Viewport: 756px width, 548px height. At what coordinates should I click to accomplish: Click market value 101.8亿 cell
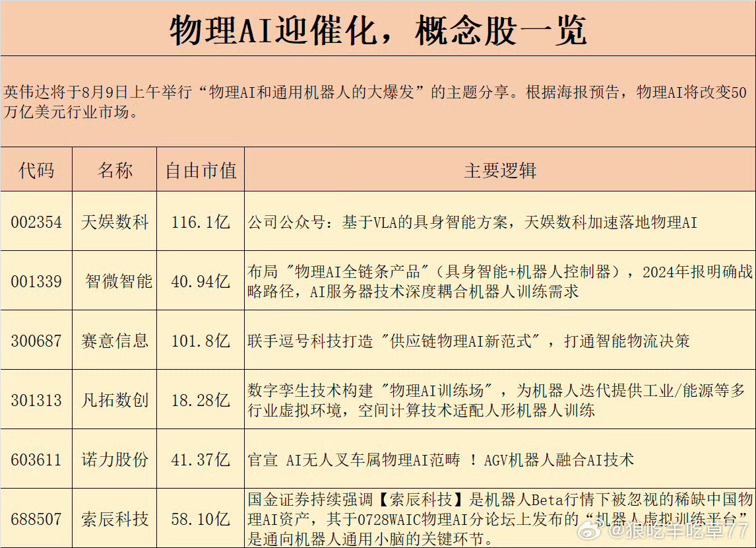point(201,340)
